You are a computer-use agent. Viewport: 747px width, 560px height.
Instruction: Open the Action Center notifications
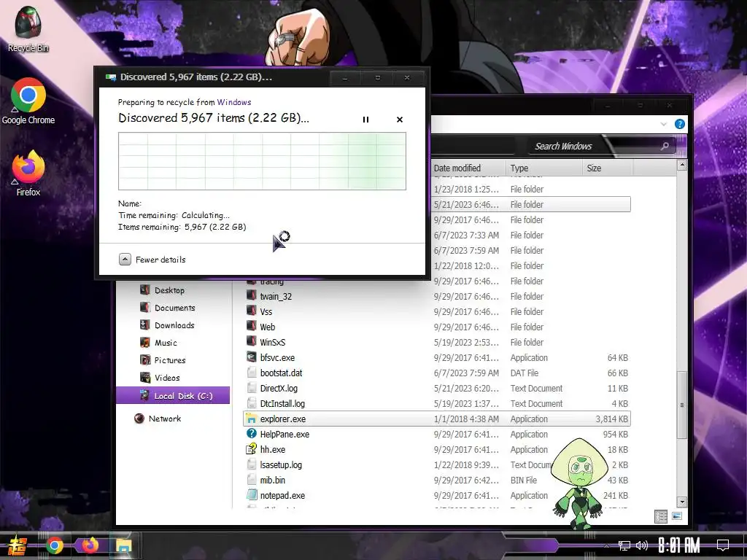723,545
